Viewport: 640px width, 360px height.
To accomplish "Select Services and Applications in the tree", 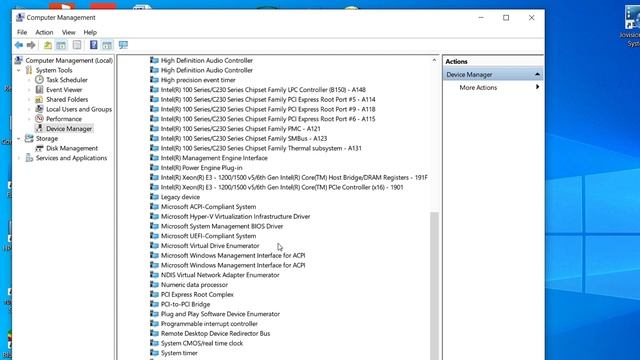I will (x=71, y=158).
